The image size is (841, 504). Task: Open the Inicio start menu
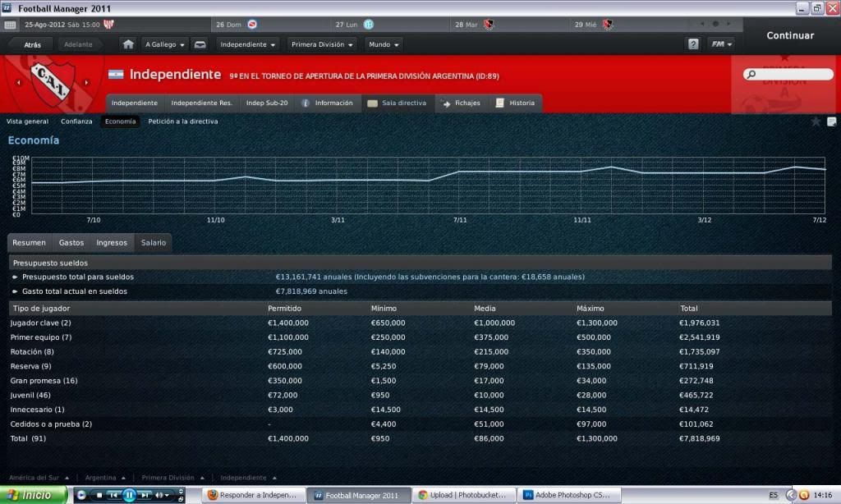pyautogui.click(x=34, y=495)
